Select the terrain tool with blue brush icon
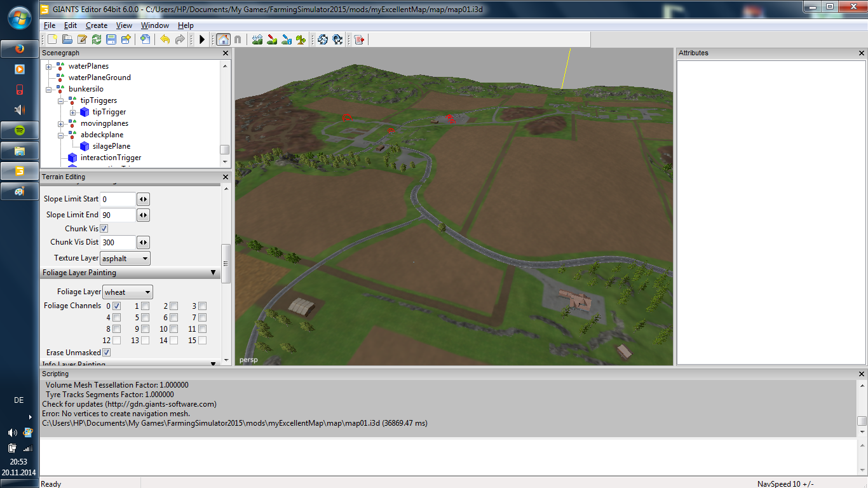 287,39
